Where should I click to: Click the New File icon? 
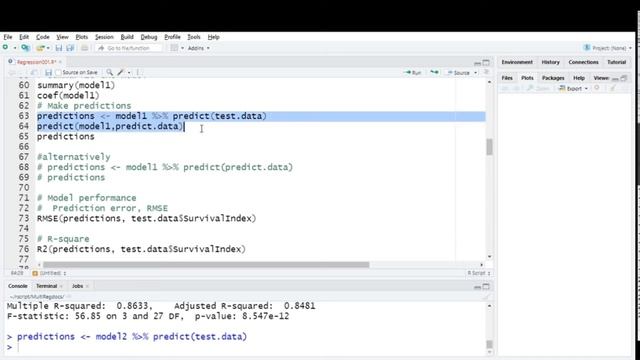(x=5, y=48)
